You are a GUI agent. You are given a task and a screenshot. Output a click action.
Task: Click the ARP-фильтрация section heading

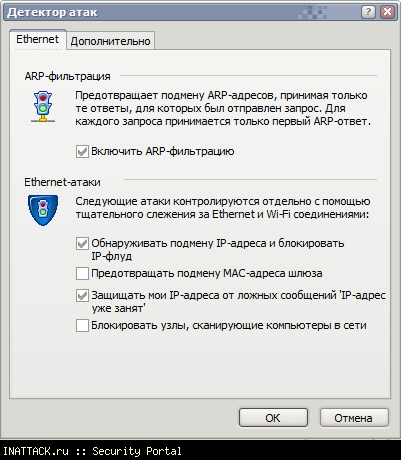click(x=67, y=76)
